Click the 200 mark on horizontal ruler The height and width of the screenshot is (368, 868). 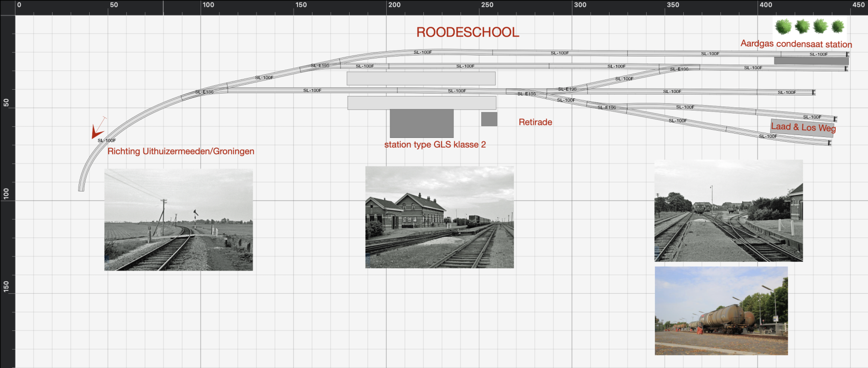click(394, 5)
